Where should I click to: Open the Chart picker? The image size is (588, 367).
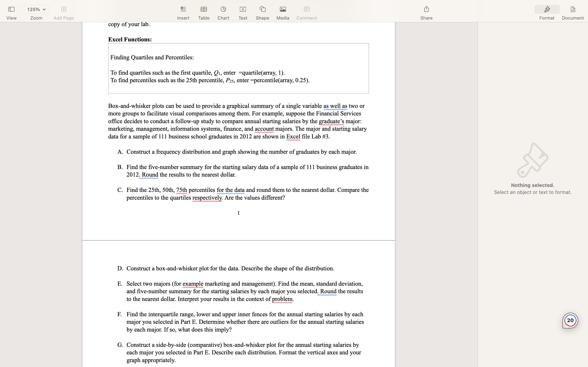223,9
